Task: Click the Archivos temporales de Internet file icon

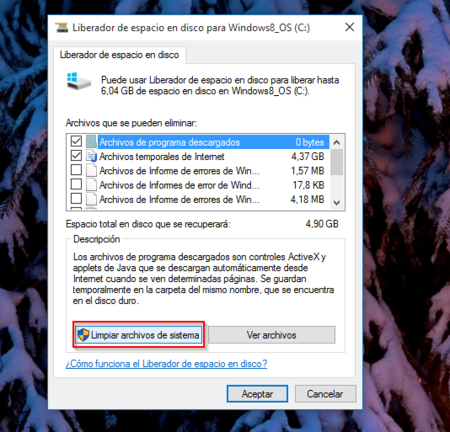Action: point(91,156)
